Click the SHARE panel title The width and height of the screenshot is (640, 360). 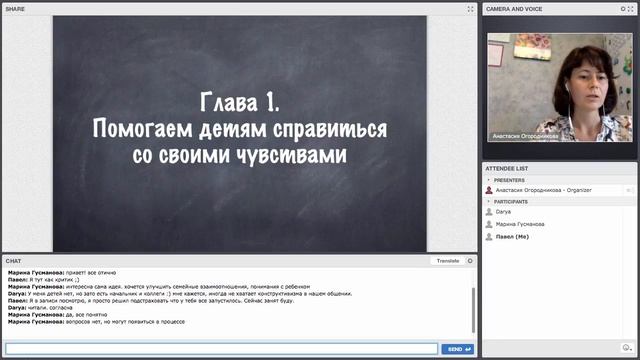point(15,9)
